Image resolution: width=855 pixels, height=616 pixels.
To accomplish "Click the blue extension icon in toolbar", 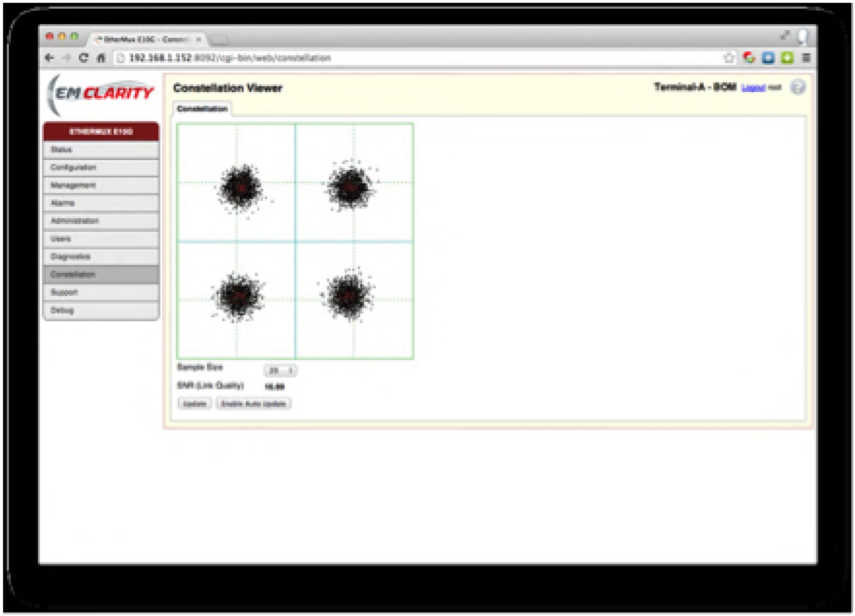I will (x=768, y=58).
